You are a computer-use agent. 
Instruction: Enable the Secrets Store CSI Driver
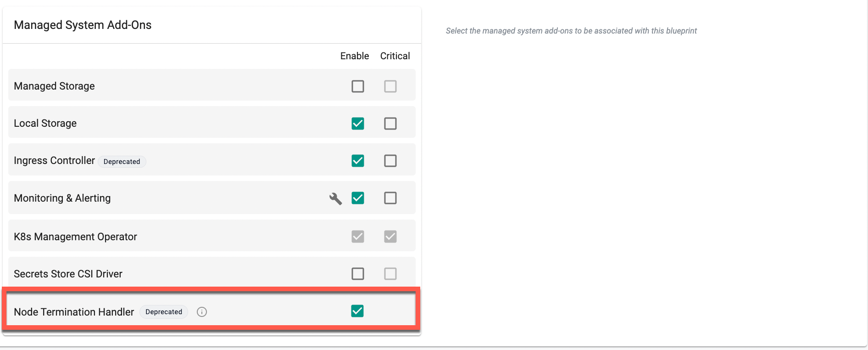click(x=358, y=274)
